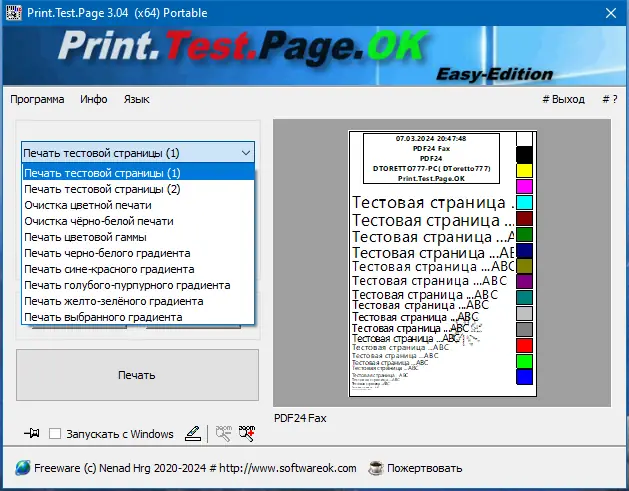Close the Print.Test.Page window
Viewport: 629px width, 491px height.
pos(611,13)
